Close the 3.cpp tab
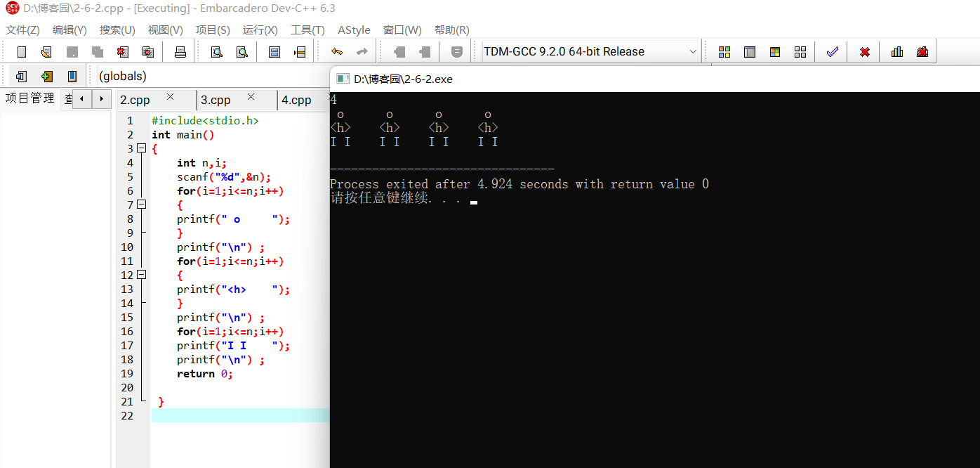Screen dimensions: 980x468 pyautogui.click(x=251, y=97)
